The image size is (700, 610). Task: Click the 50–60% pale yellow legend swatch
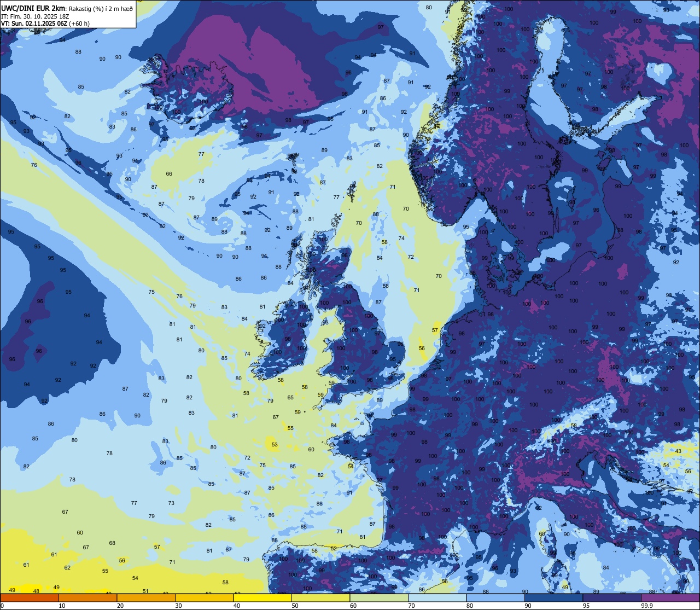tap(320, 597)
